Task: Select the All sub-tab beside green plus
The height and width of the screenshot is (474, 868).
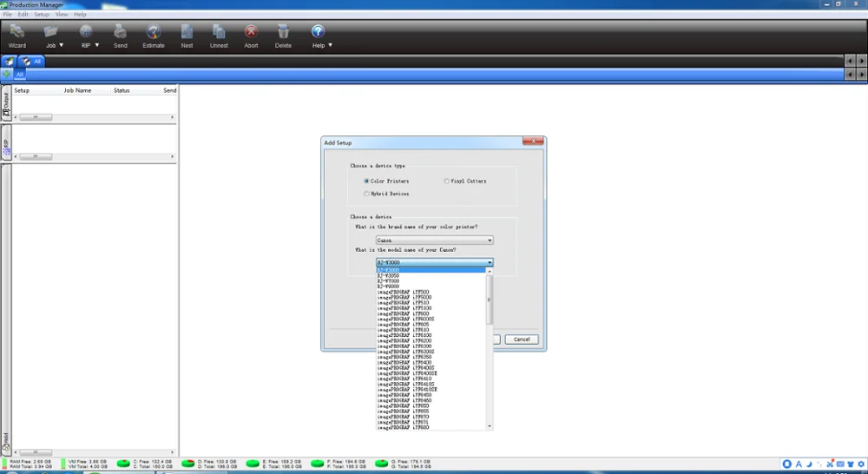Action: point(20,74)
